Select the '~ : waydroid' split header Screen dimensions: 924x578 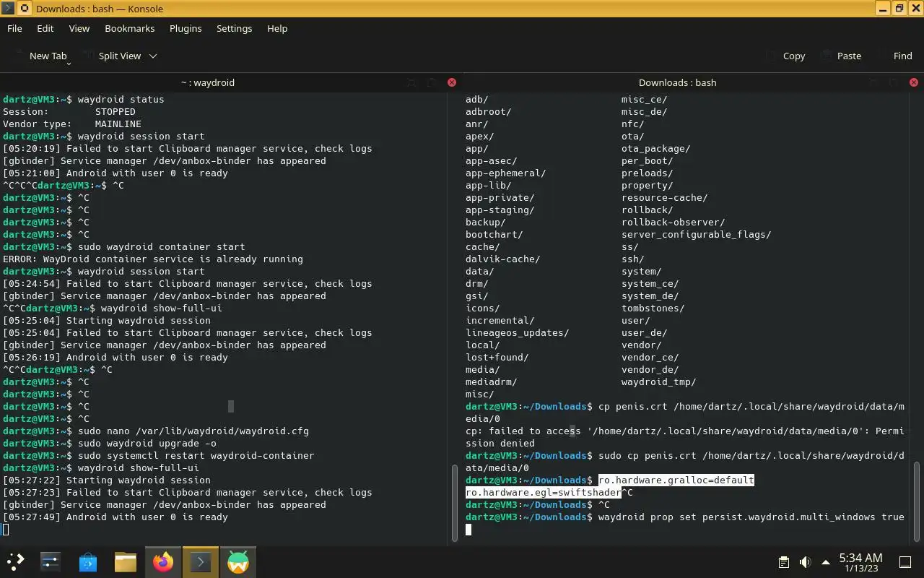(207, 82)
